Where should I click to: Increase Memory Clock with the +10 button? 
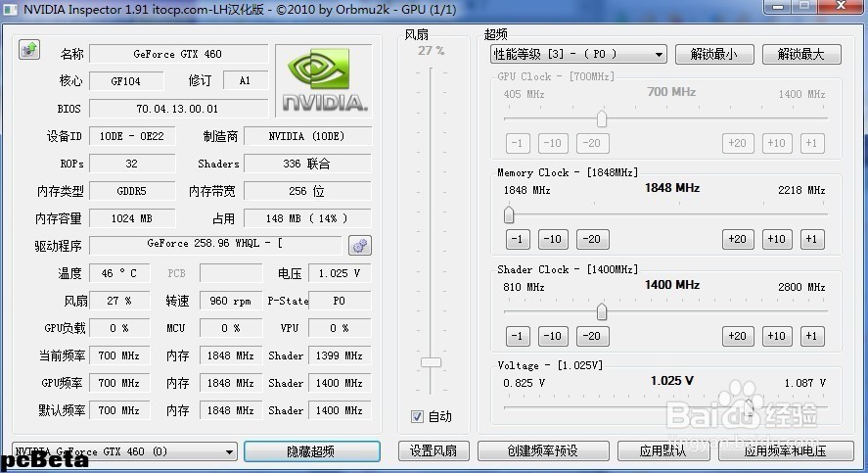tap(777, 239)
